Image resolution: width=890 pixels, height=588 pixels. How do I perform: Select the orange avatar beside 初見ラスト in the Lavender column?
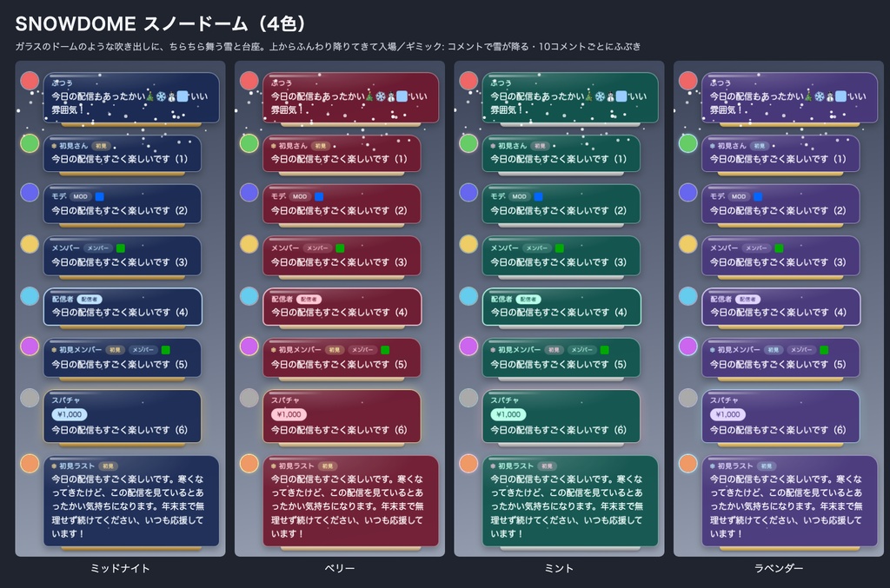[688, 463]
